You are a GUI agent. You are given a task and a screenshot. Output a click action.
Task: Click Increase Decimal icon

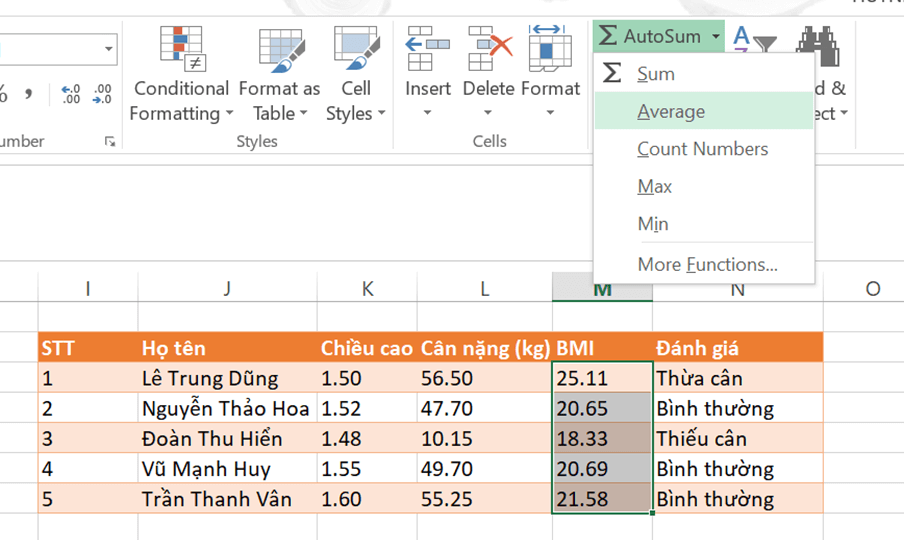click(x=71, y=94)
